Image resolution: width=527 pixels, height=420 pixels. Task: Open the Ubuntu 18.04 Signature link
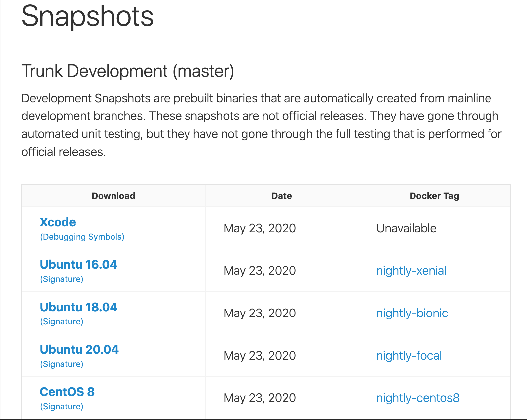[61, 321]
